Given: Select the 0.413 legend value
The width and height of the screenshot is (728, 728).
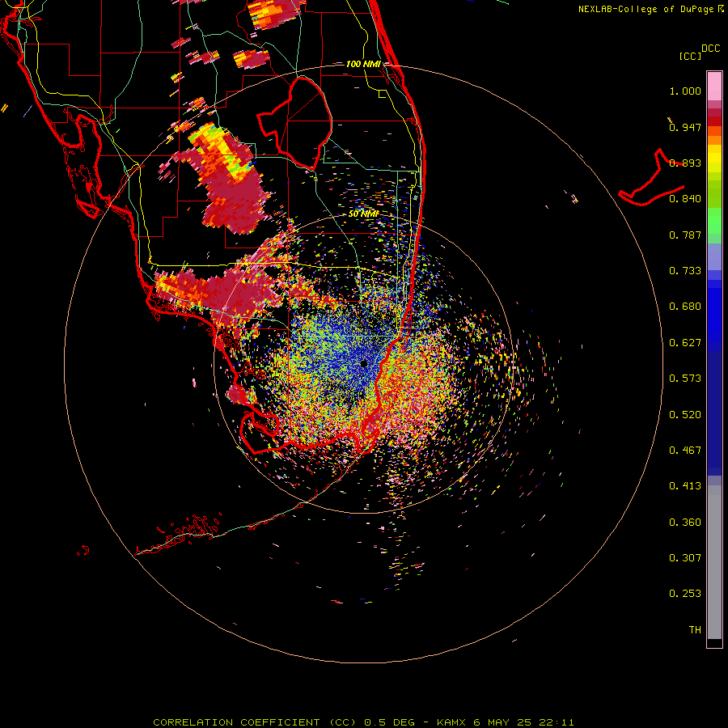Looking at the screenshot, I should [x=685, y=486].
